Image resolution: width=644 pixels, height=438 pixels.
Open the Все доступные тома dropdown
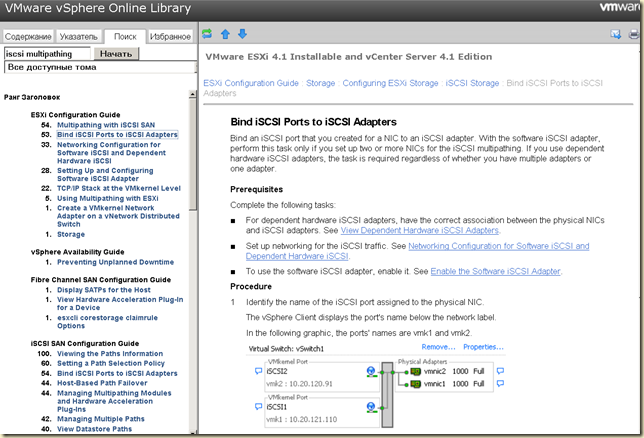coord(100,67)
